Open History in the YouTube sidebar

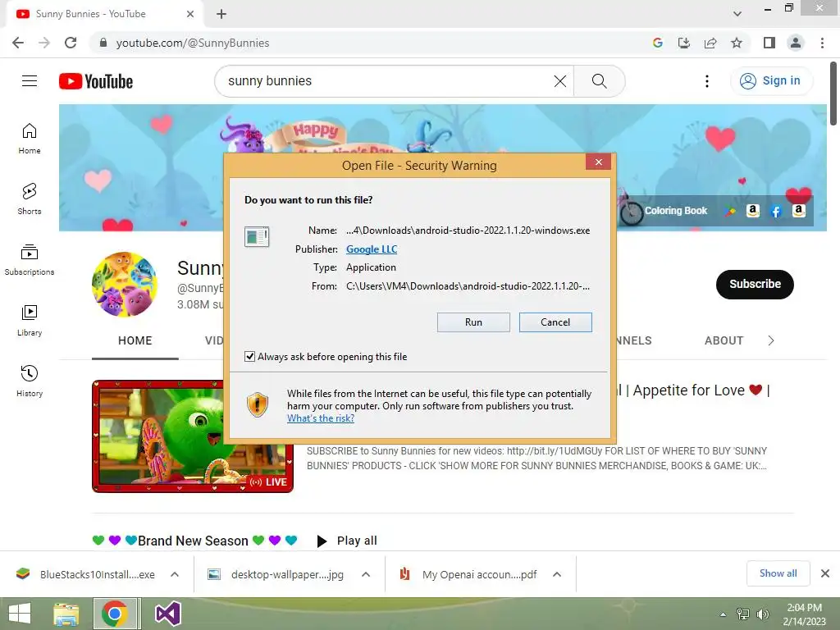point(30,381)
